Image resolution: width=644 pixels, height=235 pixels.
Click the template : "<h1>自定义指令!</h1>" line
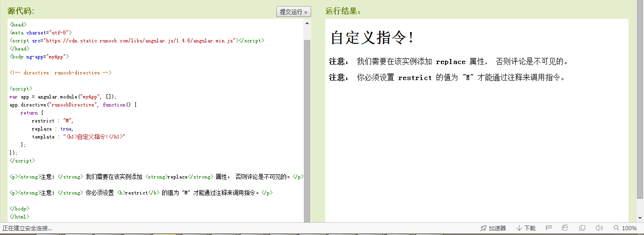click(x=80, y=137)
